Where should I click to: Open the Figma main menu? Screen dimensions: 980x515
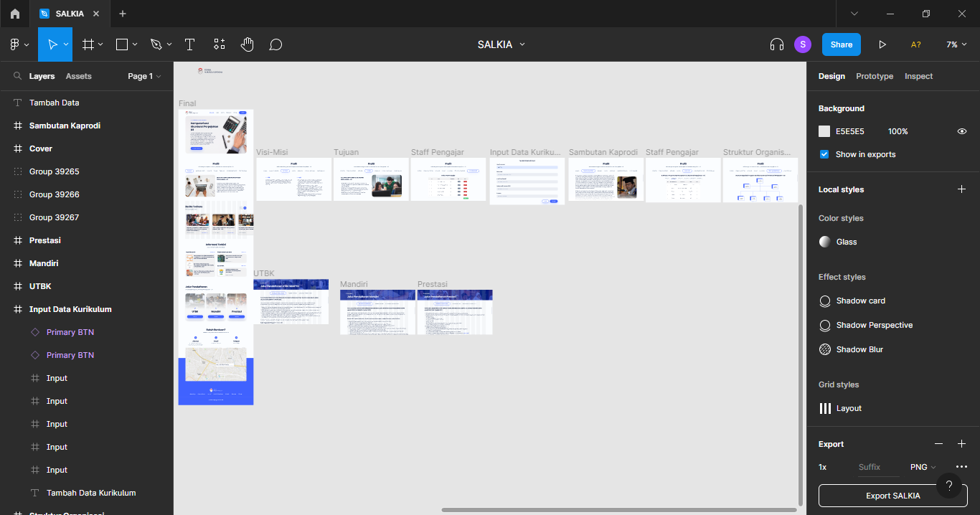pyautogui.click(x=19, y=44)
